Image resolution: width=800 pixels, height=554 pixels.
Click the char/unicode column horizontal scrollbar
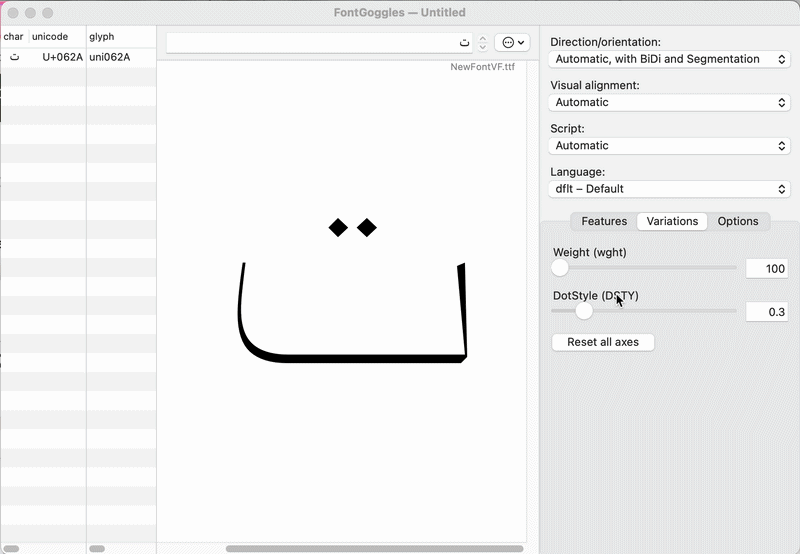click(11, 549)
